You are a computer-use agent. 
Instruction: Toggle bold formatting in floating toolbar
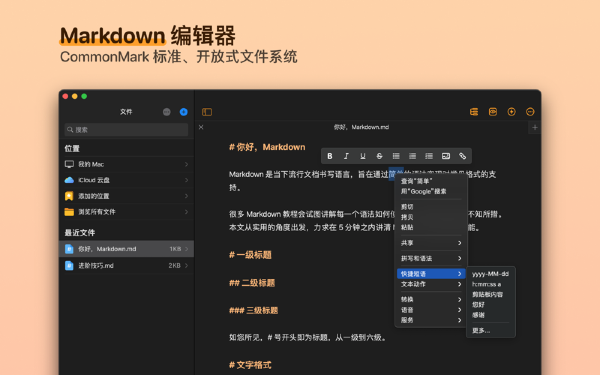tap(329, 156)
